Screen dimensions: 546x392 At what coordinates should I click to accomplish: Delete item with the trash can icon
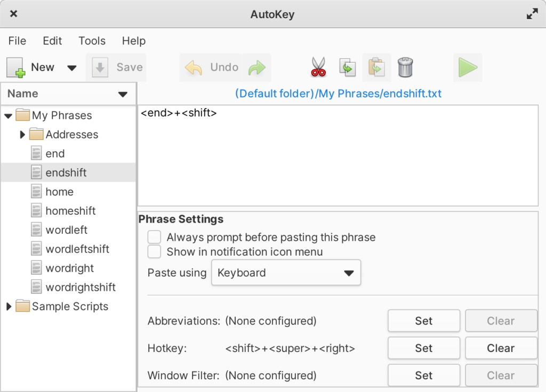[405, 67]
